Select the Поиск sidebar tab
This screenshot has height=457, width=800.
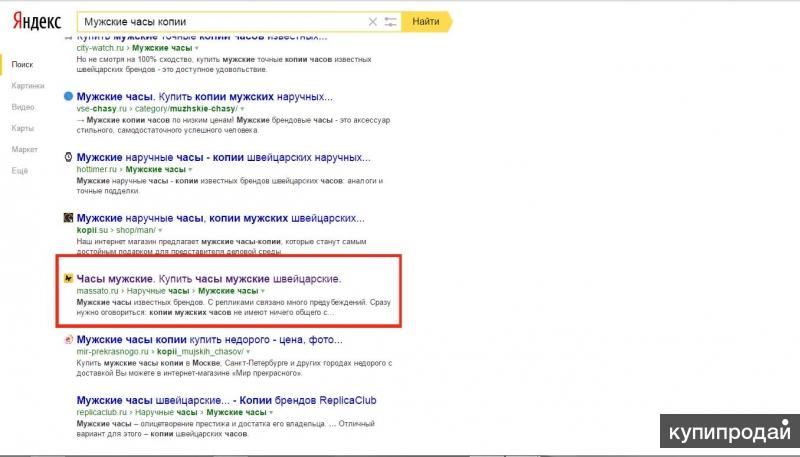point(22,64)
